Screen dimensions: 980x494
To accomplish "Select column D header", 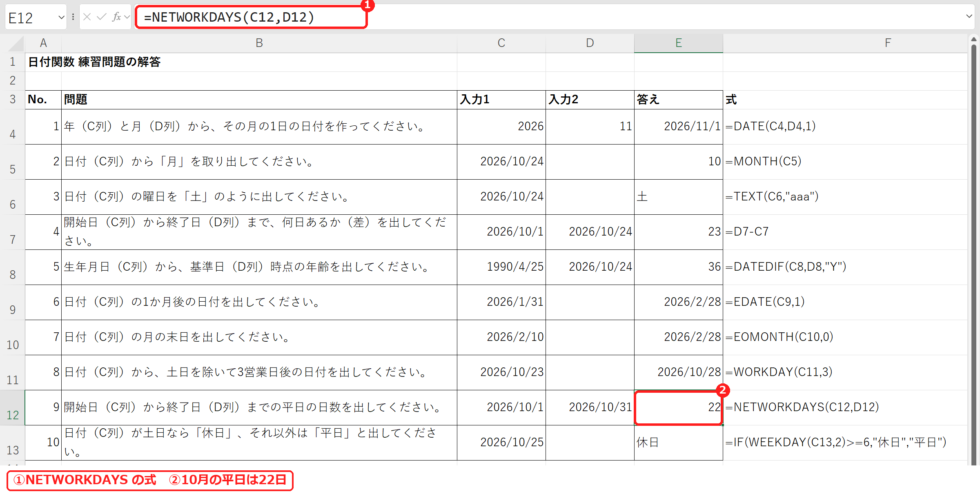I will pyautogui.click(x=590, y=43).
